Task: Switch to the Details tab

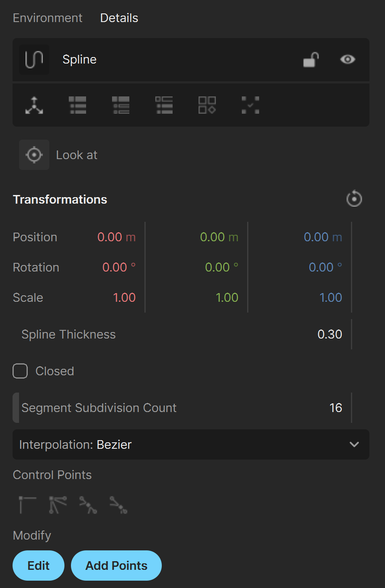Action: pos(119,18)
